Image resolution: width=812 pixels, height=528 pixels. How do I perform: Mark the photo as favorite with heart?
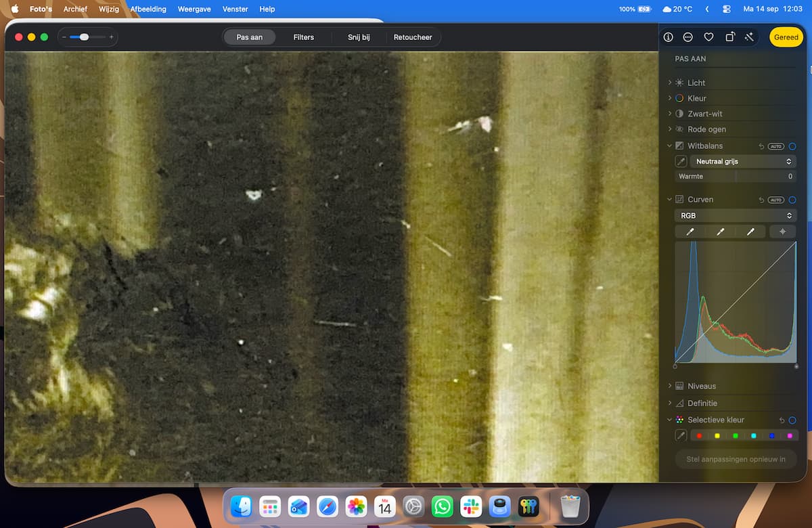click(x=708, y=37)
